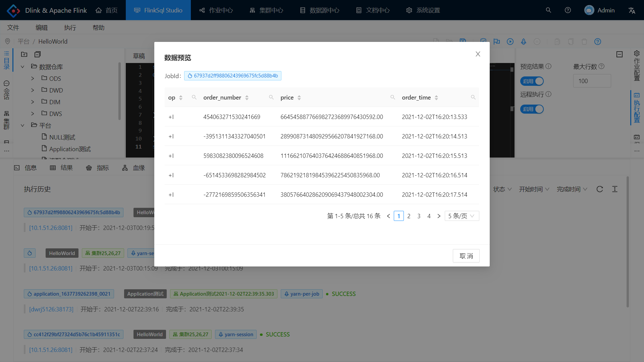Click the help question-mark icon in header
644x362 pixels.
pos(568,10)
